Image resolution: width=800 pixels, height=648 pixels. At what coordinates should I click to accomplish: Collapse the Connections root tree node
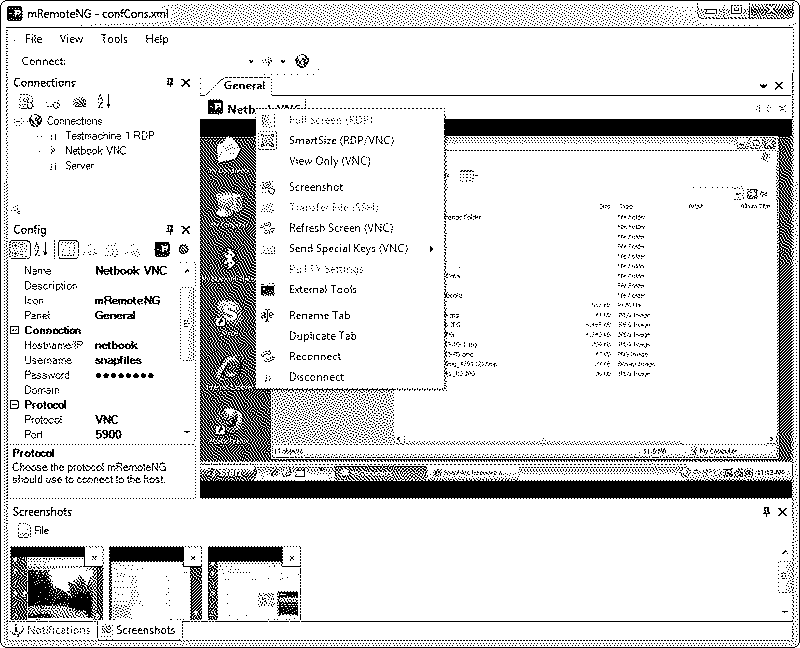pyautogui.click(x=20, y=121)
